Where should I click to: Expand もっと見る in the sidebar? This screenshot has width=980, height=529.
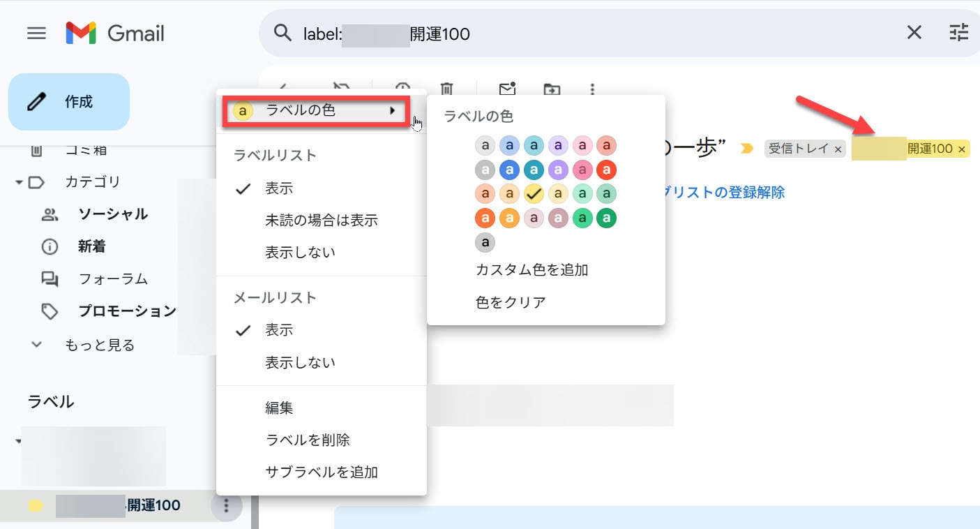click(99, 345)
